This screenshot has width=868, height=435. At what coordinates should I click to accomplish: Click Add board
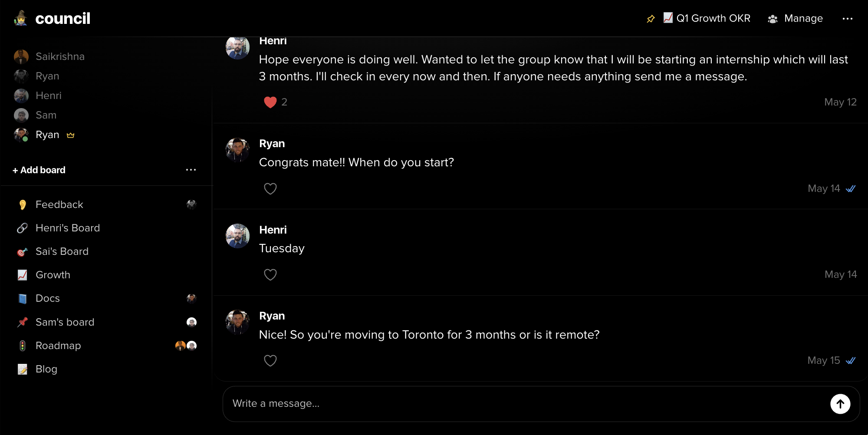(x=39, y=170)
